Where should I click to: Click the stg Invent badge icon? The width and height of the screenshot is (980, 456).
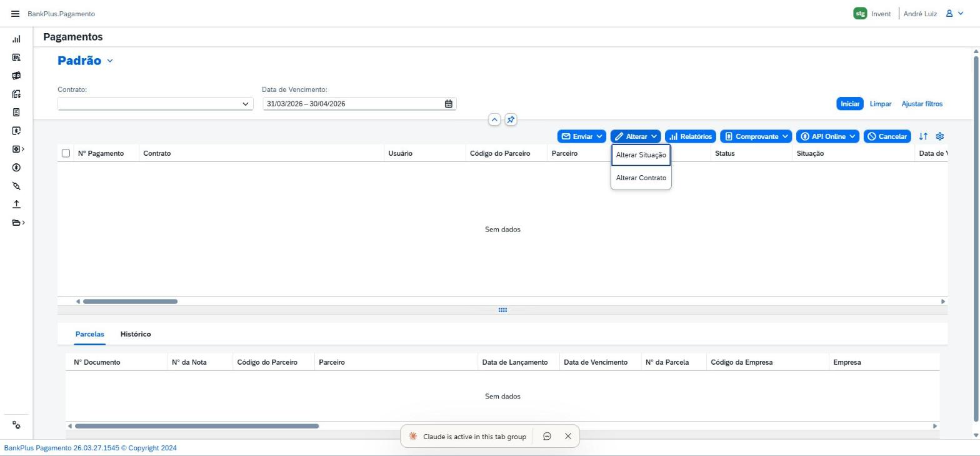click(860, 14)
